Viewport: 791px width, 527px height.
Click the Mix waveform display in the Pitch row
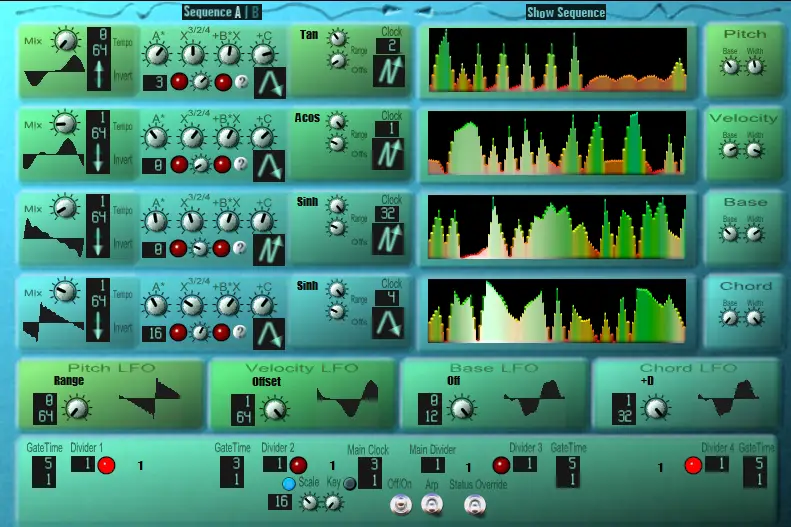click(x=54, y=73)
